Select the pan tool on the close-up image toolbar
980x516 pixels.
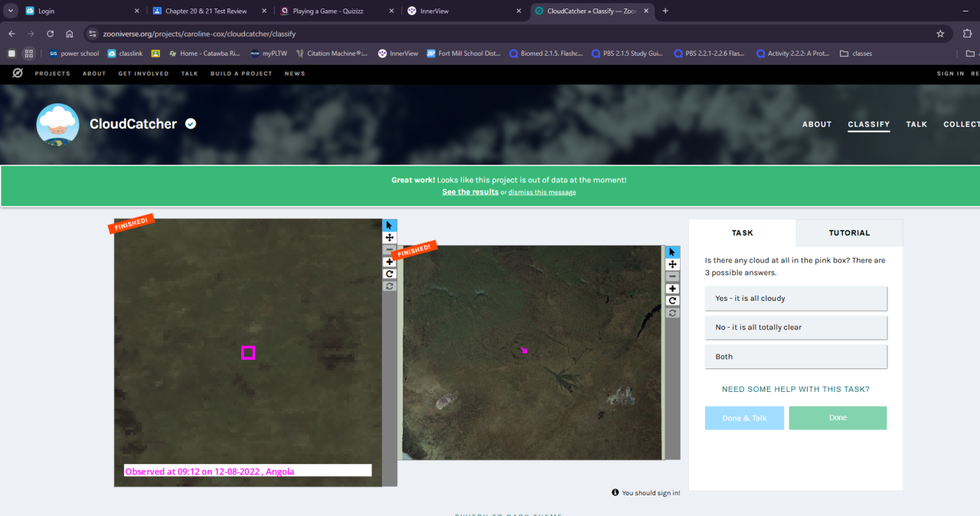(x=390, y=237)
